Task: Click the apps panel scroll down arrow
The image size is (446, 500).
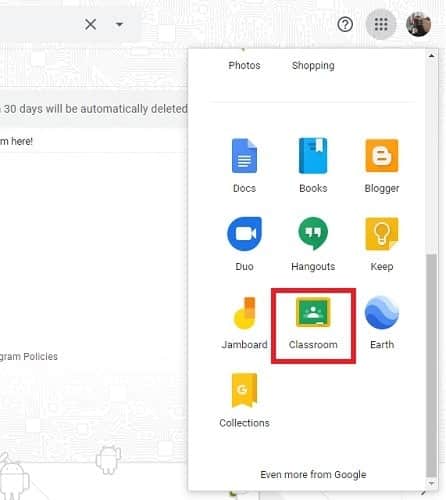Action: click(x=431, y=483)
